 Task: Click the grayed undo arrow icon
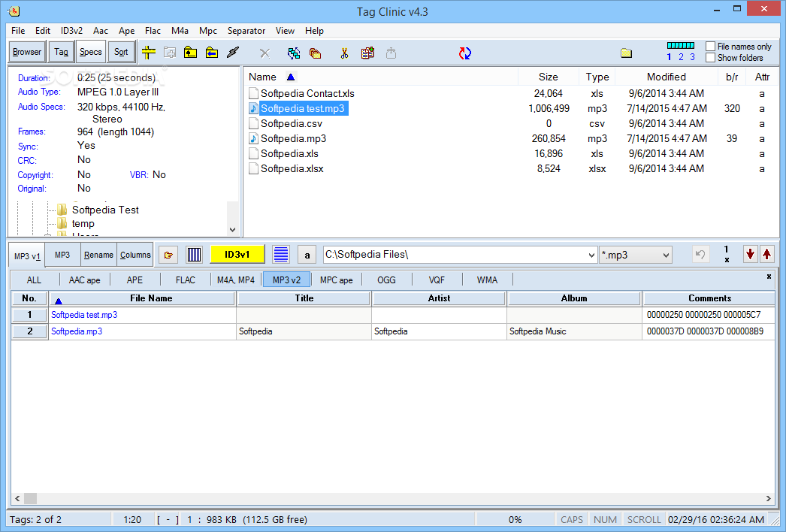point(700,255)
